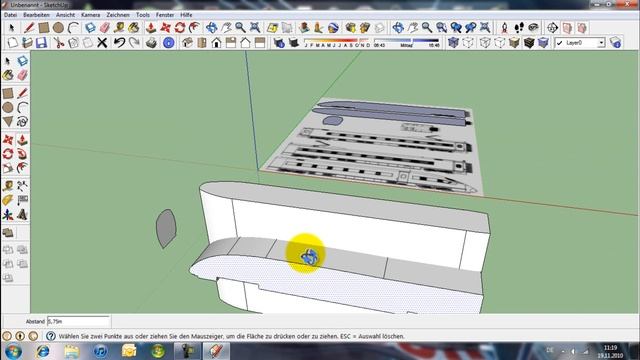Print the model with the printer icon
The image size is (640, 360).
click(x=151, y=42)
